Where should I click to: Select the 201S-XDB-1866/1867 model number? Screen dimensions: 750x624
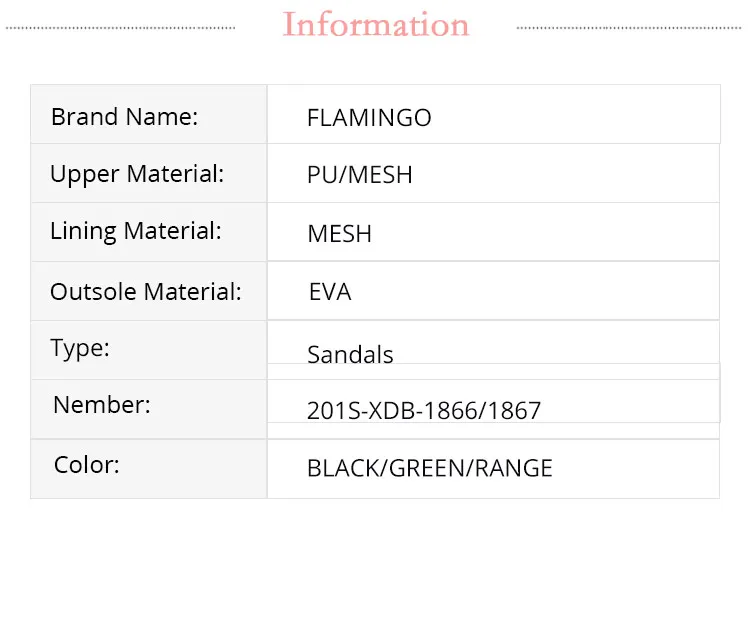(424, 411)
